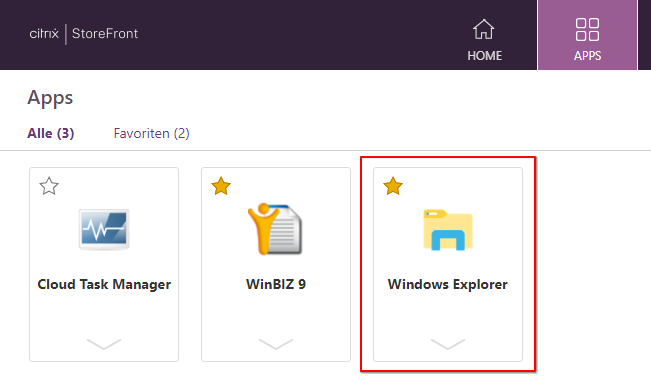Viewport: 651px width, 384px height.
Task: Expand details for Cloud Task Manager
Action: click(x=104, y=344)
